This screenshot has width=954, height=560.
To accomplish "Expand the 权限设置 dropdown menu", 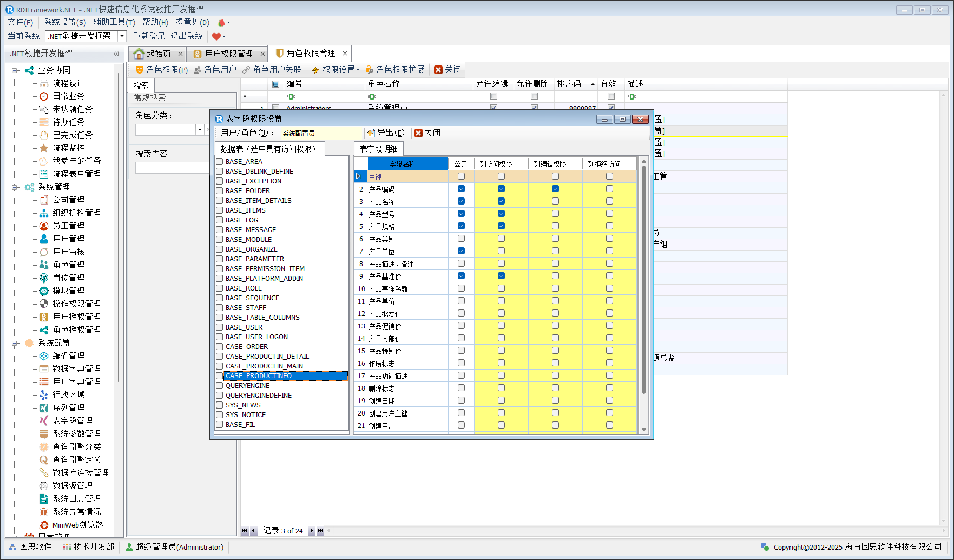I will 358,70.
